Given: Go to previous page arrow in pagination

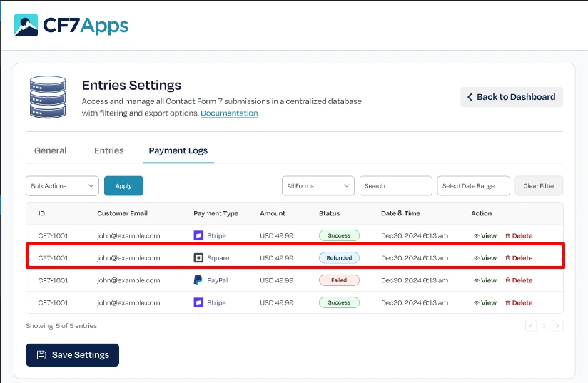Looking at the screenshot, I should point(531,325).
